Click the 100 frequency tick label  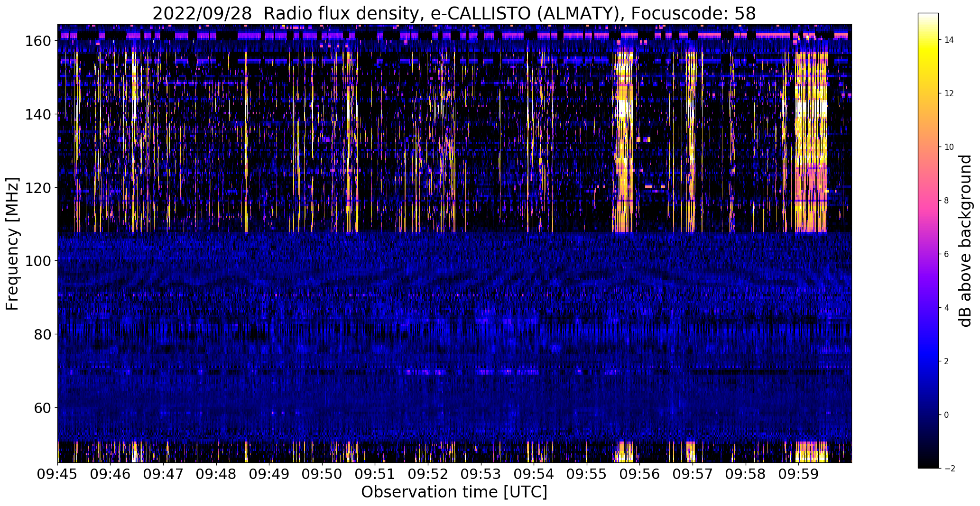tap(38, 261)
